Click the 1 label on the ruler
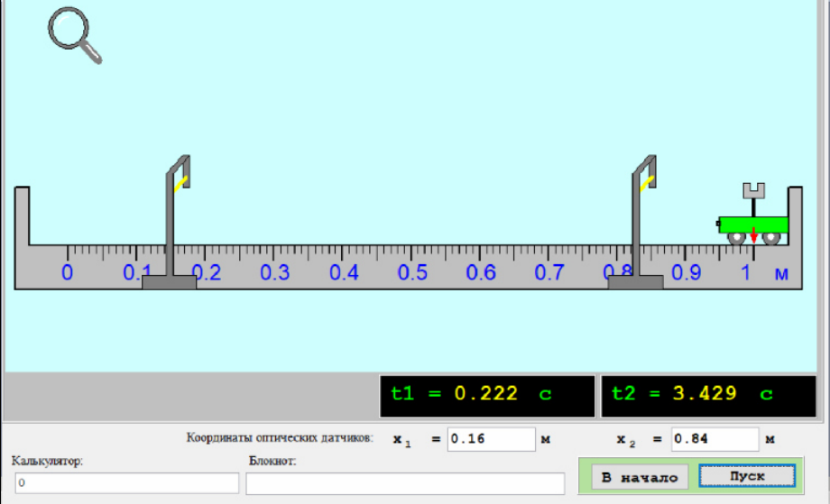Image resolution: width=830 pixels, height=504 pixels. point(746,273)
